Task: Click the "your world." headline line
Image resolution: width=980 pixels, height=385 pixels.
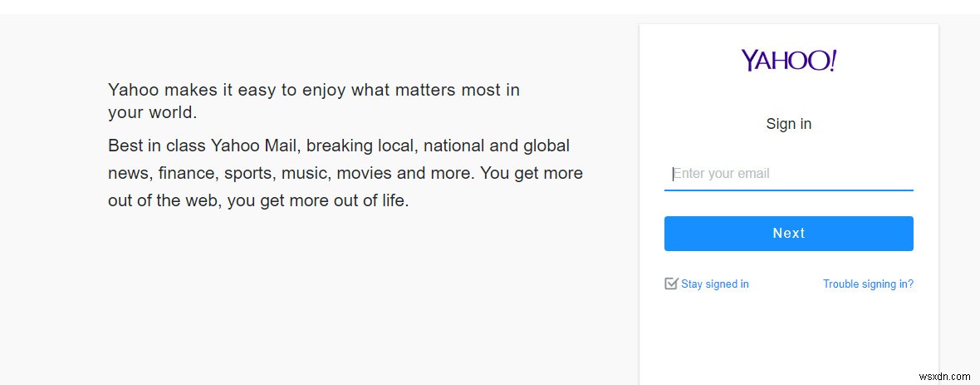Action: (x=152, y=112)
